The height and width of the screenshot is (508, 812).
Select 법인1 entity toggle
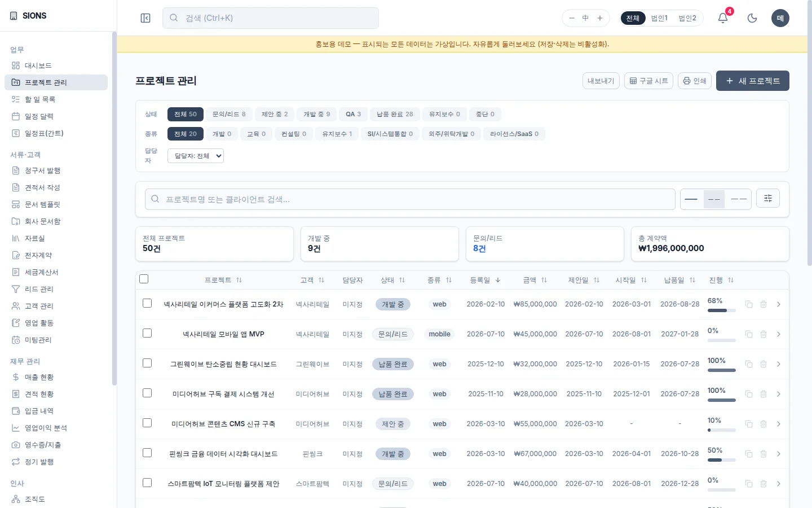click(x=659, y=18)
